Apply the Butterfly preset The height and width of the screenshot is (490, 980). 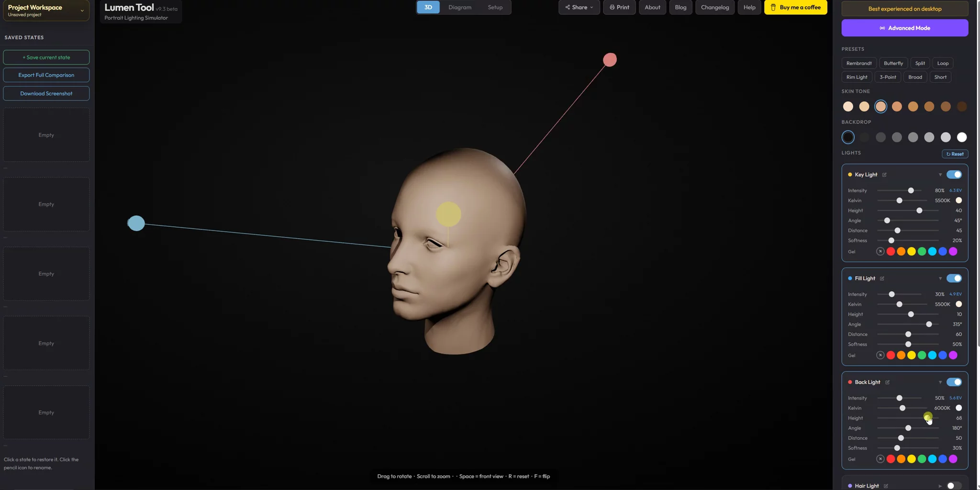pyautogui.click(x=893, y=63)
